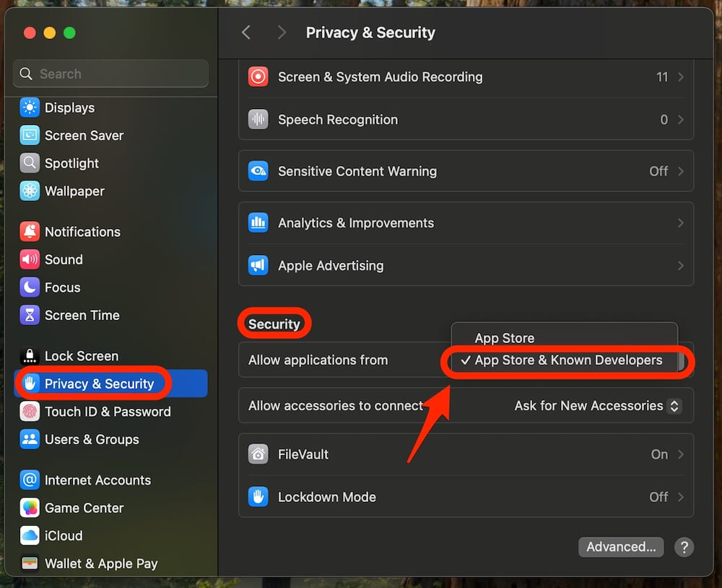Select Privacy & Security in the sidebar
Image resolution: width=722 pixels, height=588 pixels.
(92, 384)
